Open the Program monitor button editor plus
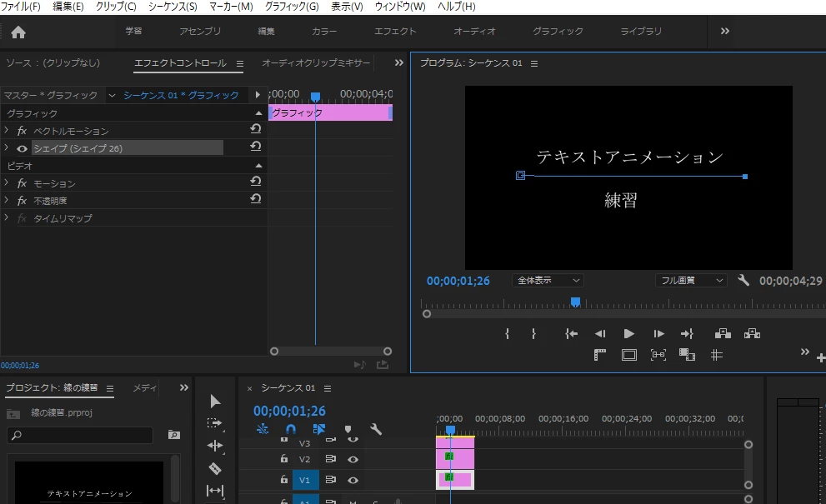The image size is (826, 504). (821, 358)
